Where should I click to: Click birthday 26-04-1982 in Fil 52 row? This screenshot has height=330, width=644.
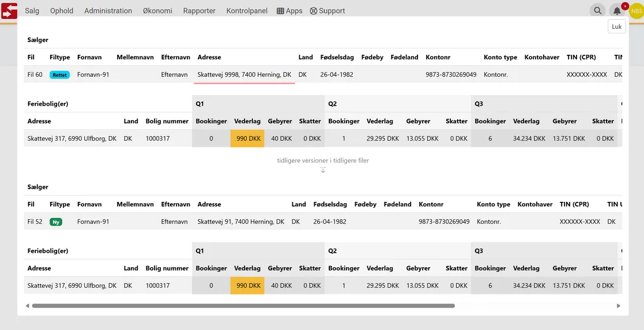pos(330,222)
